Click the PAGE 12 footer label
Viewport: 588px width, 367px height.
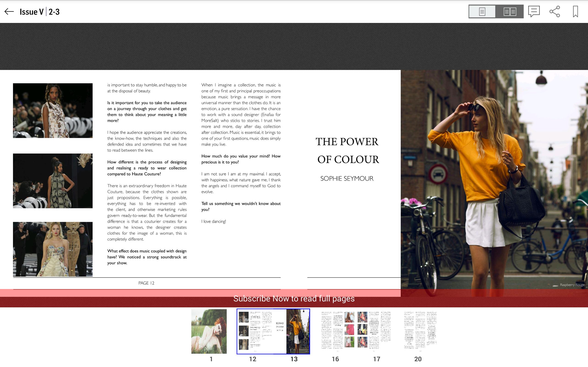point(146,283)
